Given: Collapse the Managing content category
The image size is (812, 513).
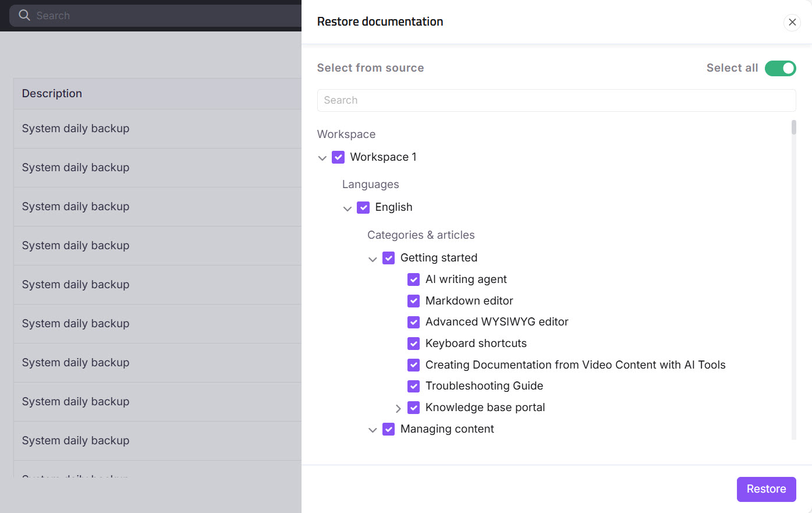Looking at the screenshot, I should click(373, 430).
